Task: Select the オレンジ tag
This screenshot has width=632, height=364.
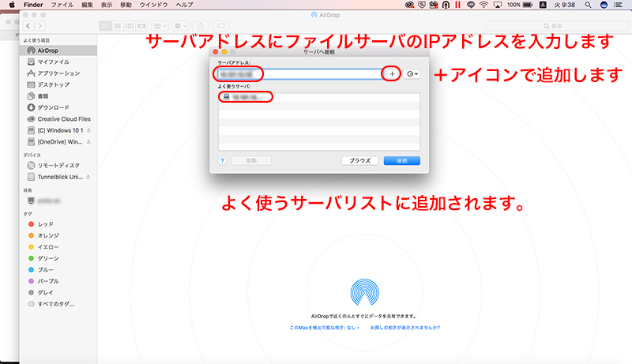Action: coord(58,235)
